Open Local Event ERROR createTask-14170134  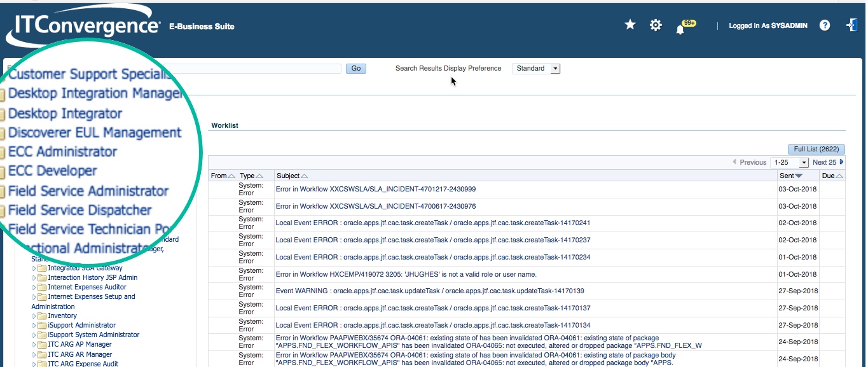tap(433, 326)
